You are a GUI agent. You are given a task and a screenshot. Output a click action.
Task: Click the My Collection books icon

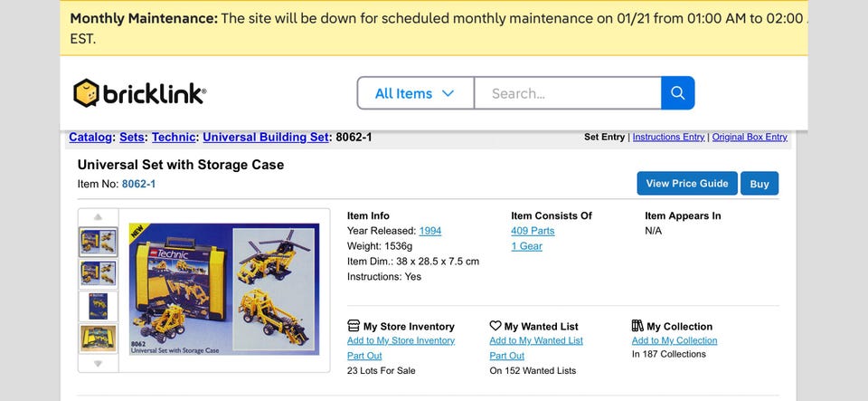tap(637, 326)
